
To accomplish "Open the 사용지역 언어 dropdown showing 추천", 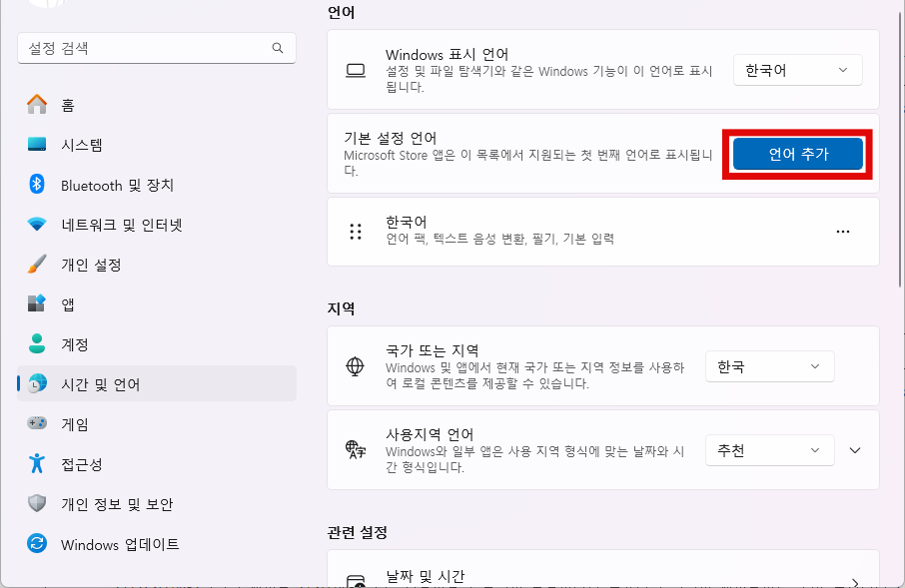I will pos(769,450).
